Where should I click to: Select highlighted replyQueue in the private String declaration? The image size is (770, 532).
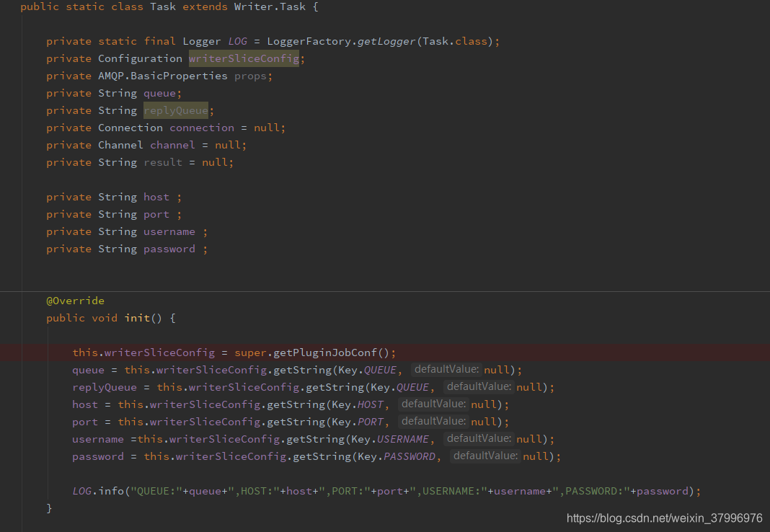point(176,110)
